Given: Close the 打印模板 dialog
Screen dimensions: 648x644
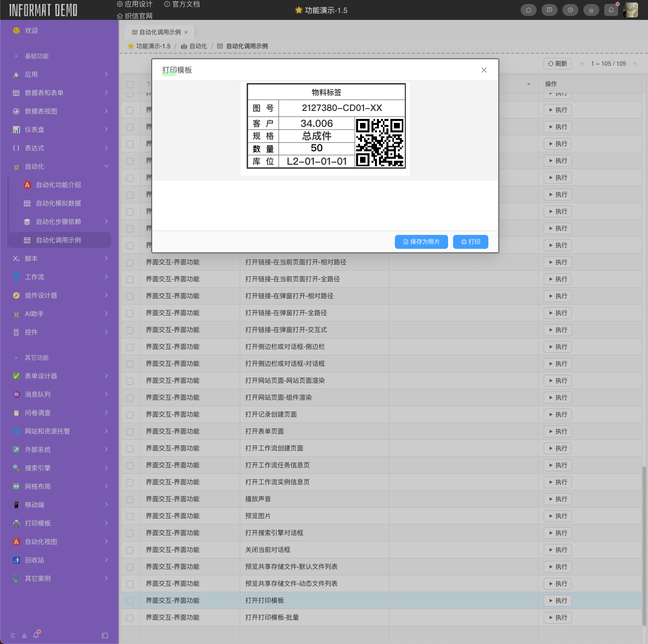Looking at the screenshot, I should [x=484, y=70].
